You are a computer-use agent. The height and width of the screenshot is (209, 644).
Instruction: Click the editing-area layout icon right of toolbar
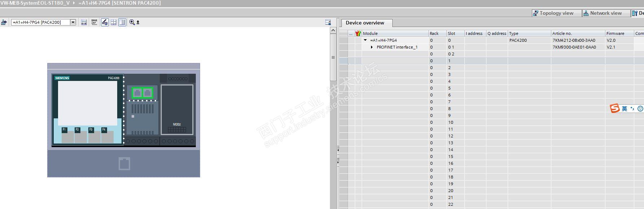[x=328, y=22]
